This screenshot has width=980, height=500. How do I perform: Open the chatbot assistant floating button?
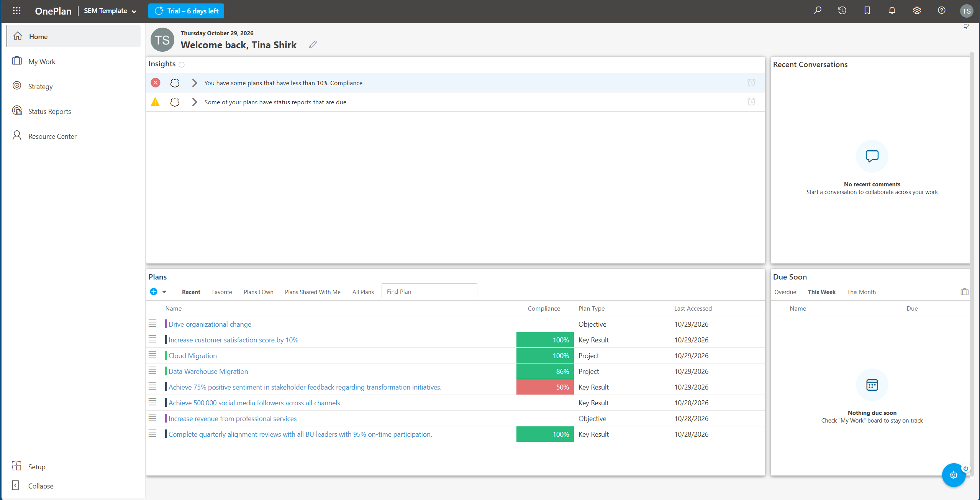(x=954, y=475)
